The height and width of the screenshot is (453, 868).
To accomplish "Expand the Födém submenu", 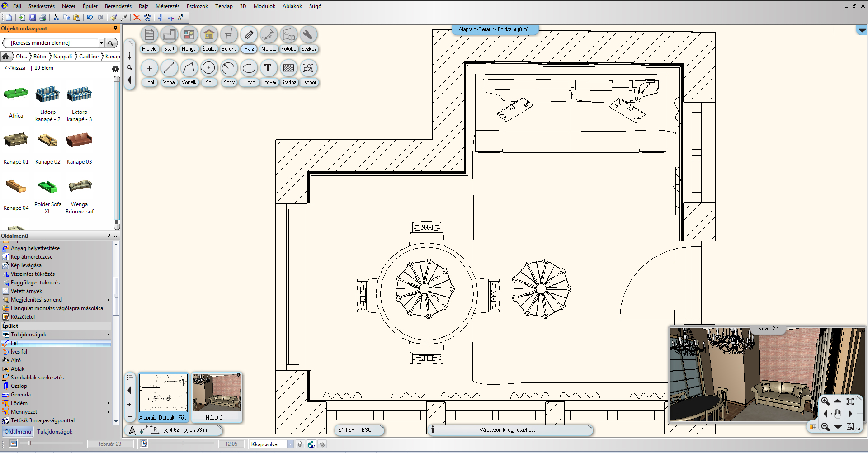I will pyautogui.click(x=108, y=403).
